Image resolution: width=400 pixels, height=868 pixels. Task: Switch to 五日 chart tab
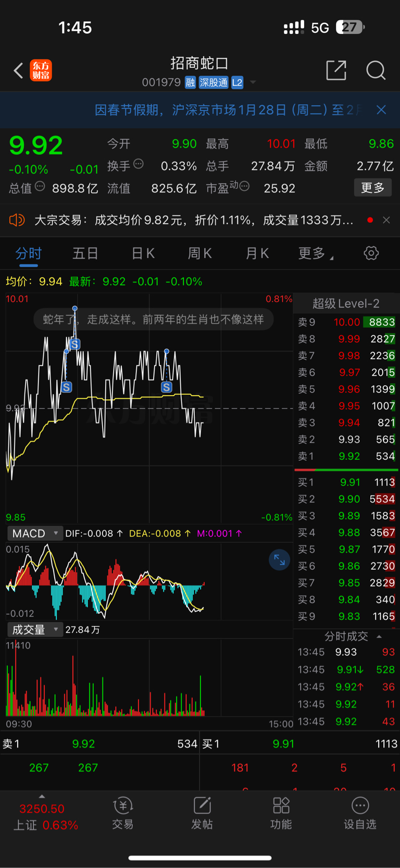[85, 254]
